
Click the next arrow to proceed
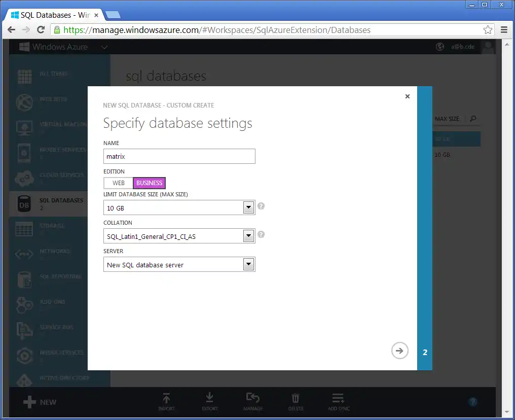pyautogui.click(x=399, y=351)
